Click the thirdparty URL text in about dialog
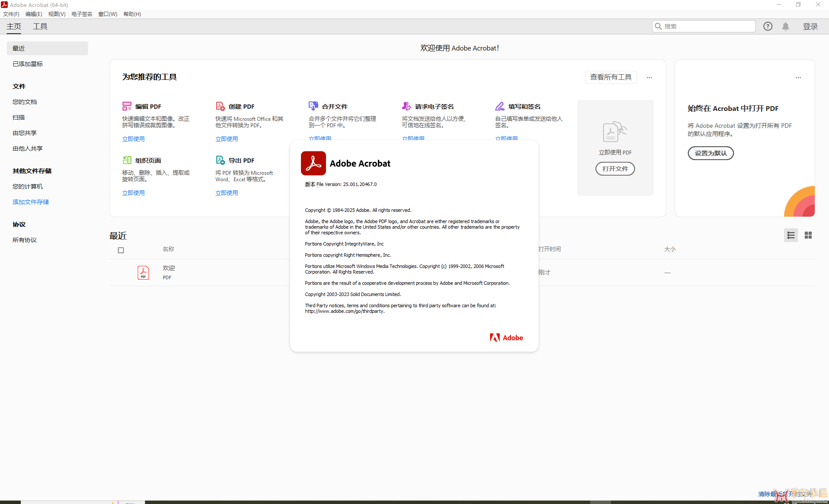Image resolution: width=829 pixels, height=504 pixels. coord(345,311)
